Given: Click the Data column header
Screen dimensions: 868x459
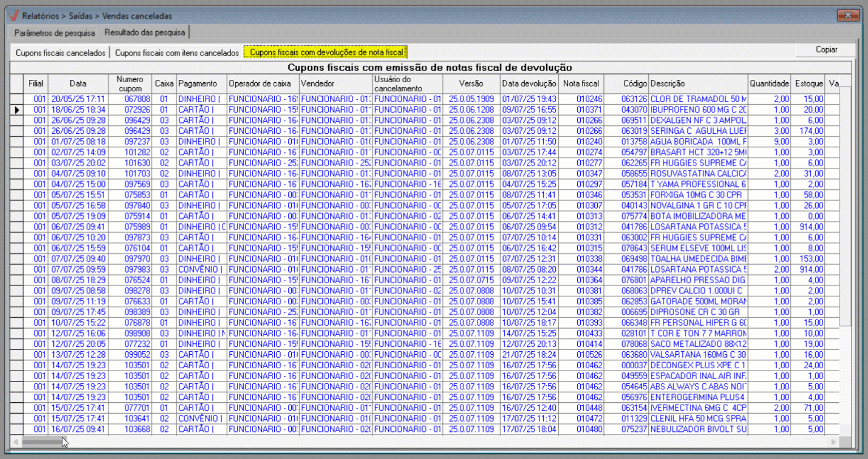Looking at the screenshot, I should point(78,84).
